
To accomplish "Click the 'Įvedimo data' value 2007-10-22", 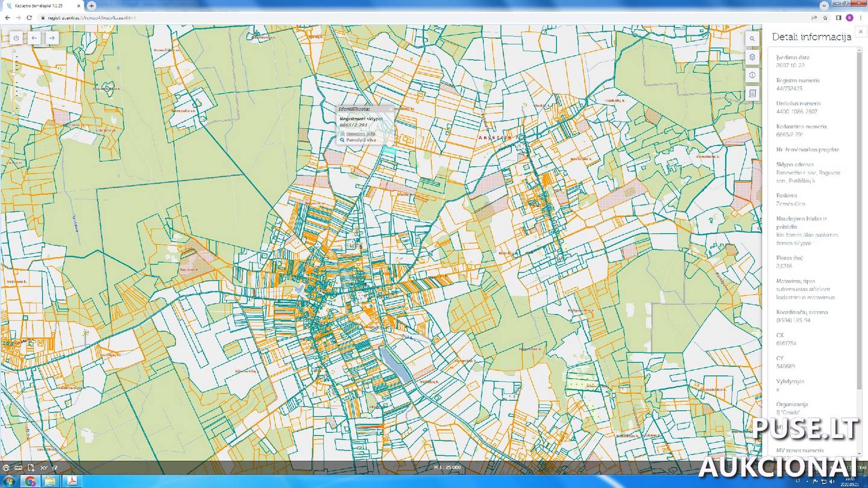I will (x=790, y=65).
